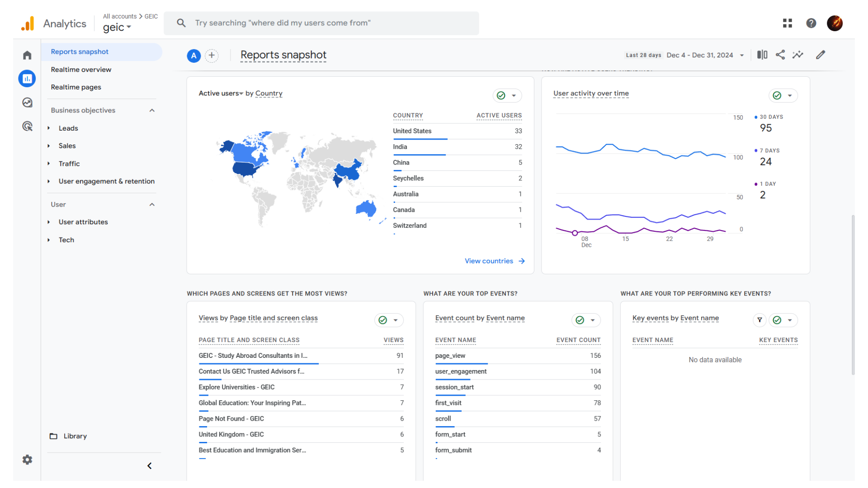The image size is (868, 488).
Task: Open the Active users metric dropdown
Action: [221, 94]
